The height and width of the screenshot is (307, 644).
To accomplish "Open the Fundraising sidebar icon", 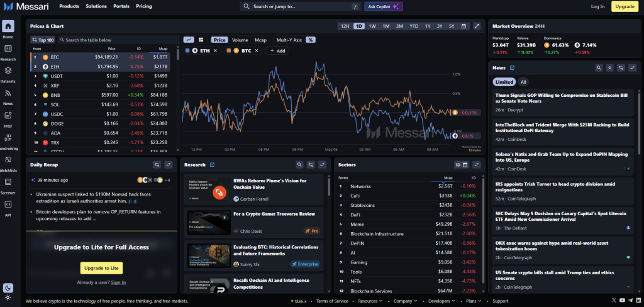I will pos(8,137).
